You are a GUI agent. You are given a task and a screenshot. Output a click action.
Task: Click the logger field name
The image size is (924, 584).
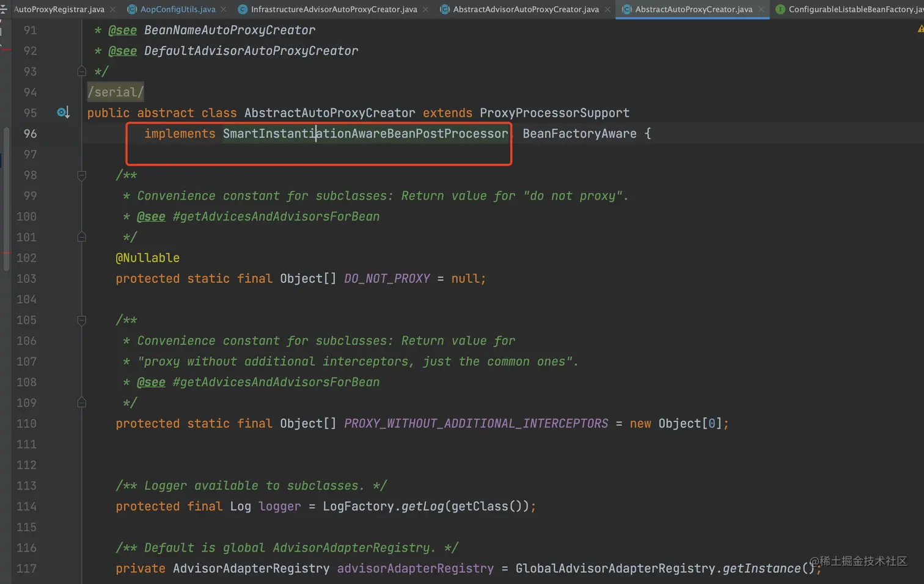(x=280, y=506)
